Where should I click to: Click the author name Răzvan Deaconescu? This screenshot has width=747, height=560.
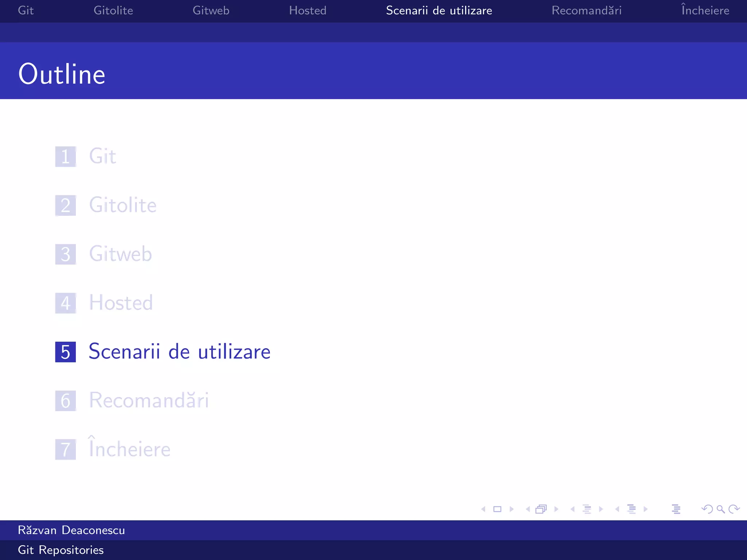pos(71,530)
